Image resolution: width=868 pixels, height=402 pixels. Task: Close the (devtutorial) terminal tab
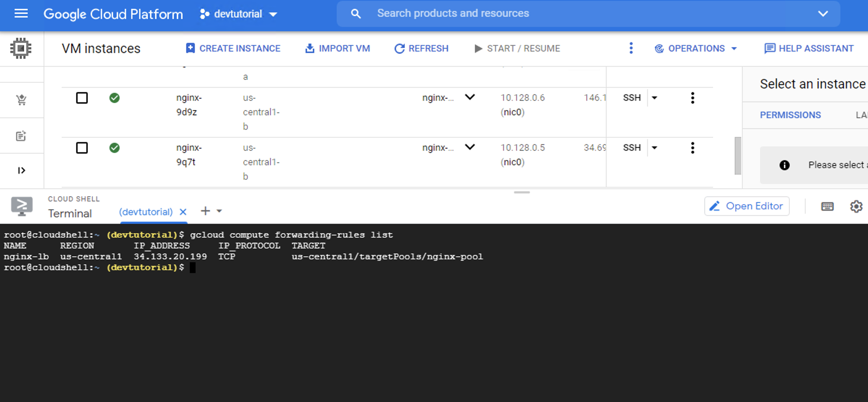click(x=183, y=212)
